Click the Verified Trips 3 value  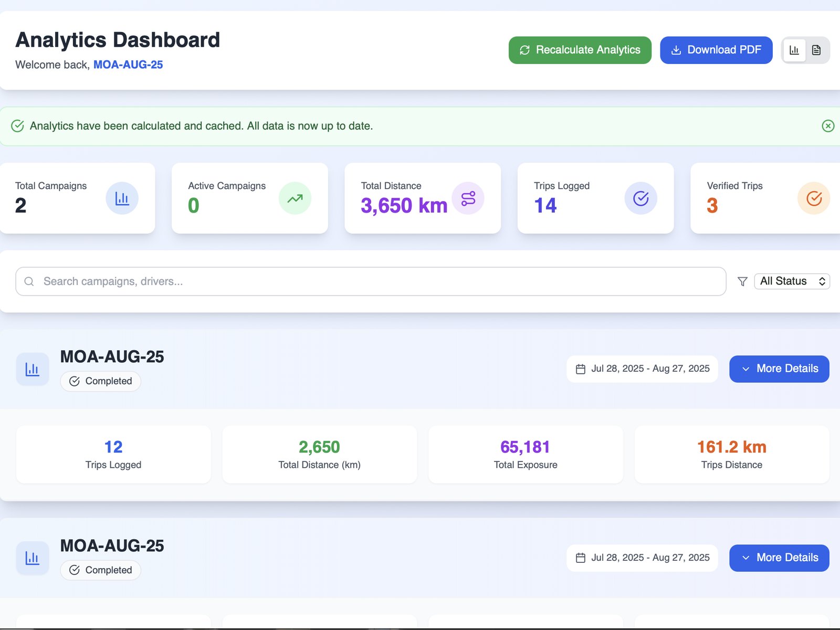pos(712,205)
